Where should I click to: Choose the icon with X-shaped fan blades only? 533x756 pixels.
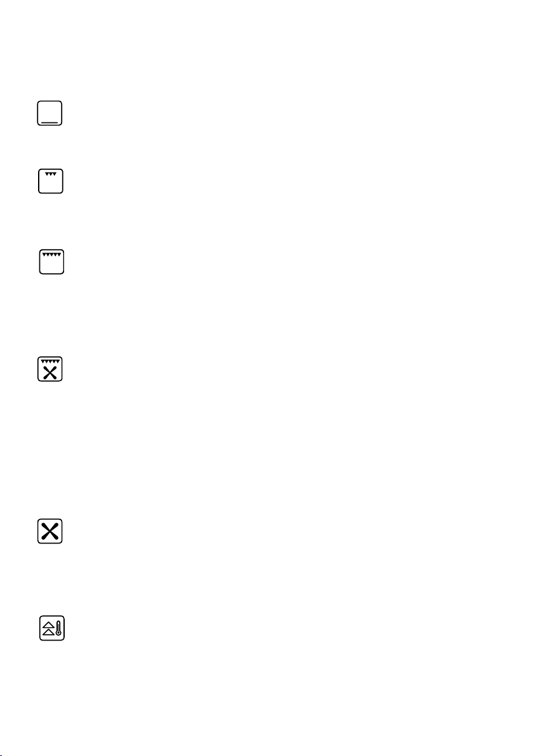coord(50,531)
